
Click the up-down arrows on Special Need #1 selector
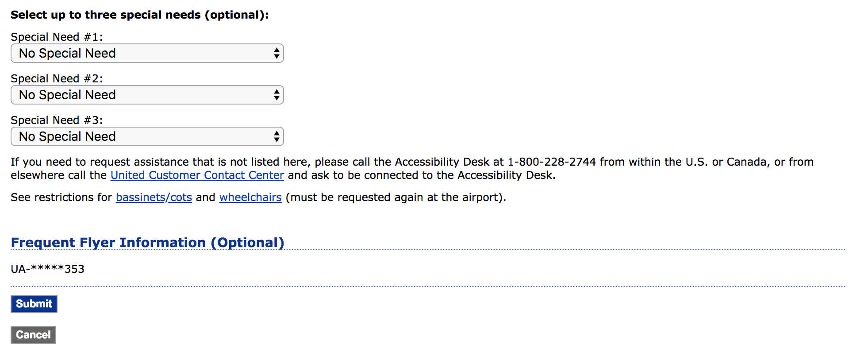277,53
